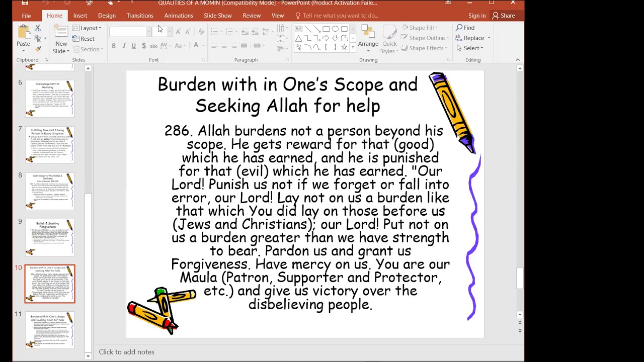Clear all formatting with the eraser A
This screenshot has height=362, width=644.
(x=201, y=32)
